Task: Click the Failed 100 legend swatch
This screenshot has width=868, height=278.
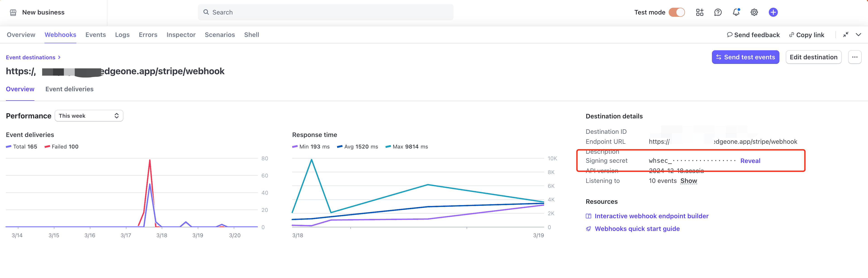Action: click(47, 147)
